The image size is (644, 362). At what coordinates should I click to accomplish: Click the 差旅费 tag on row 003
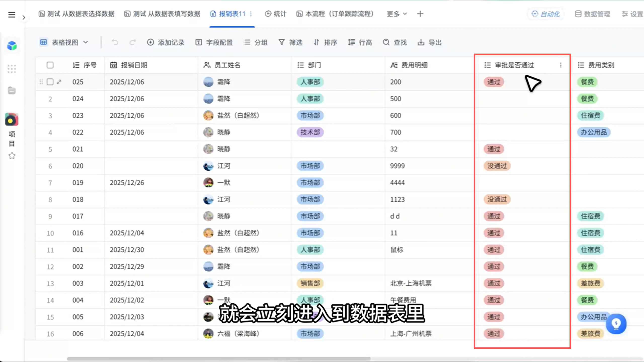tap(590, 283)
